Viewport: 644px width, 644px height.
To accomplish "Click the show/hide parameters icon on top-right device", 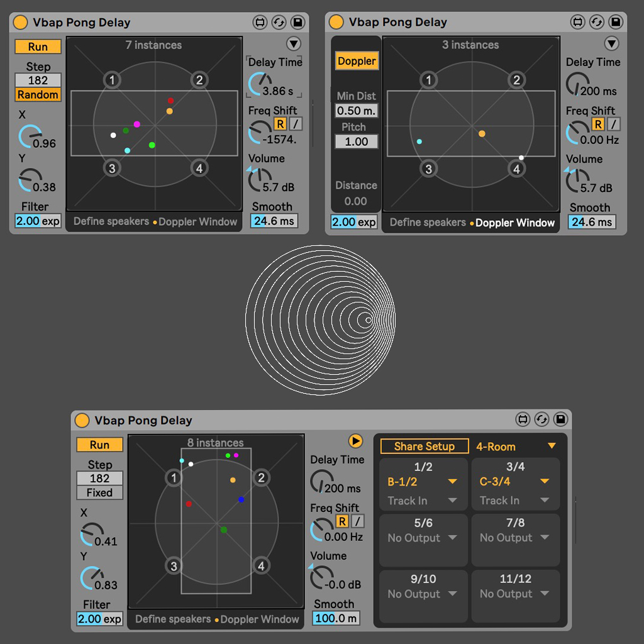I will point(577,22).
